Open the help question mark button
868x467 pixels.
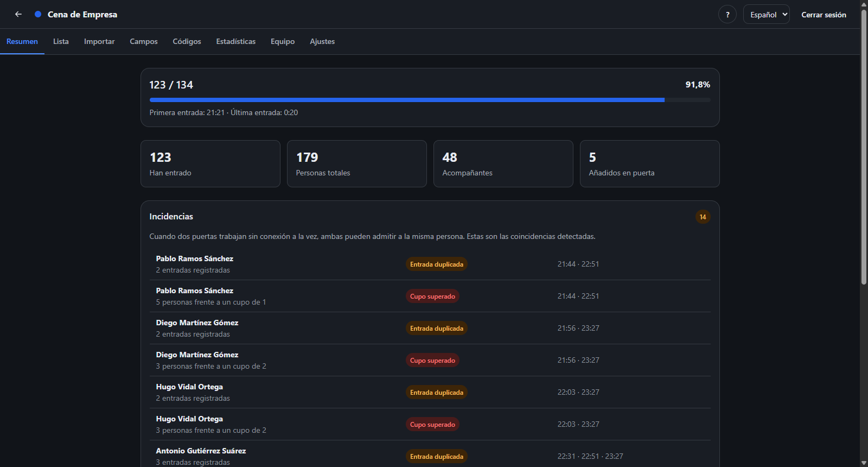[727, 15]
